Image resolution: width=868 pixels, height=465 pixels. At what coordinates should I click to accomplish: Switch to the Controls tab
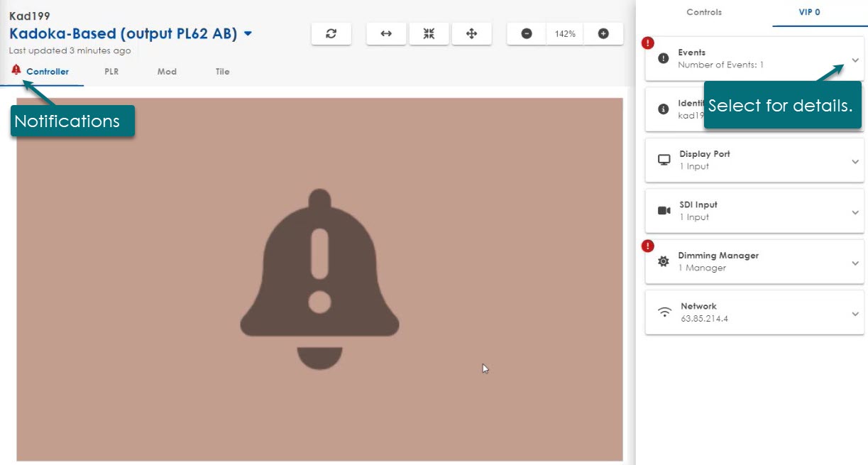pos(703,12)
